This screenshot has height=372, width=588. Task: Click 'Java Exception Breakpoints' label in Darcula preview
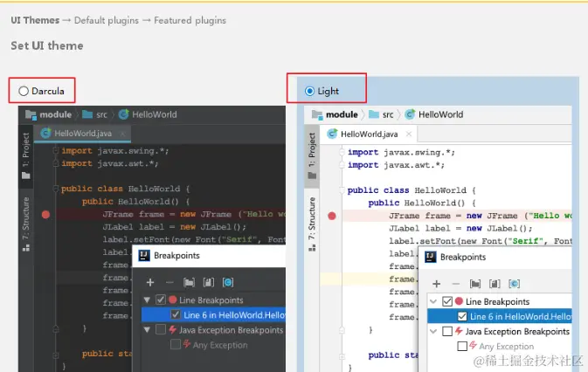[231, 330]
